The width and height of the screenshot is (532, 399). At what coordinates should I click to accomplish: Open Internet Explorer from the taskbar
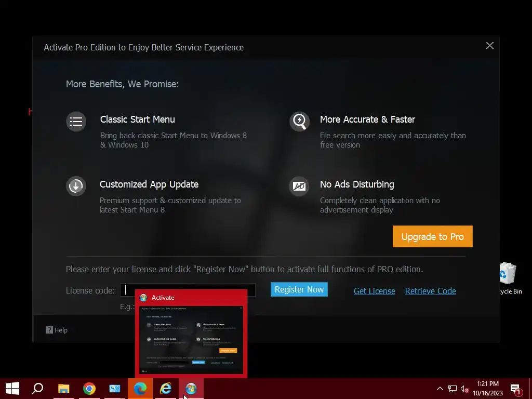[x=166, y=389]
